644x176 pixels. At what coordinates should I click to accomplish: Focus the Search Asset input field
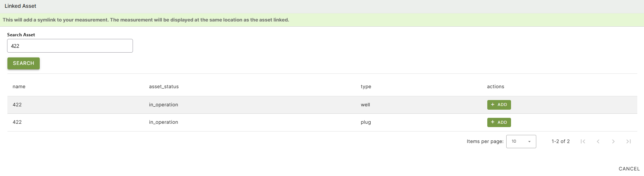[x=70, y=46]
